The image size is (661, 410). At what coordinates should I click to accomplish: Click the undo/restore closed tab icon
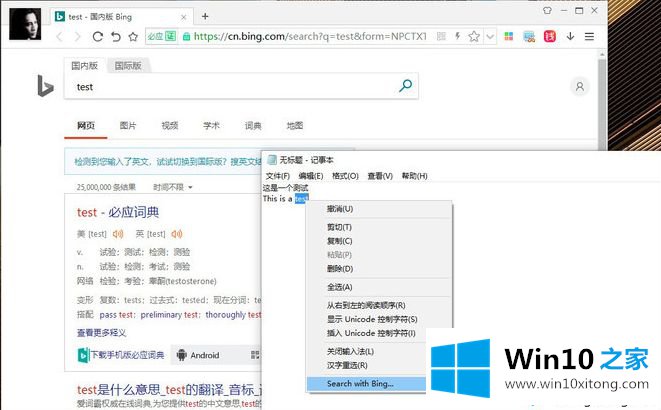[x=116, y=37]
